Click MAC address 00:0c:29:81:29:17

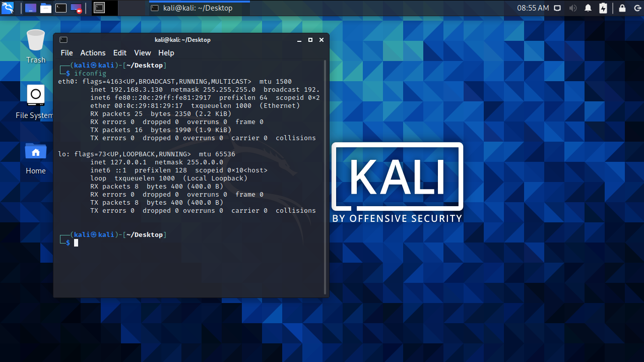149,106
